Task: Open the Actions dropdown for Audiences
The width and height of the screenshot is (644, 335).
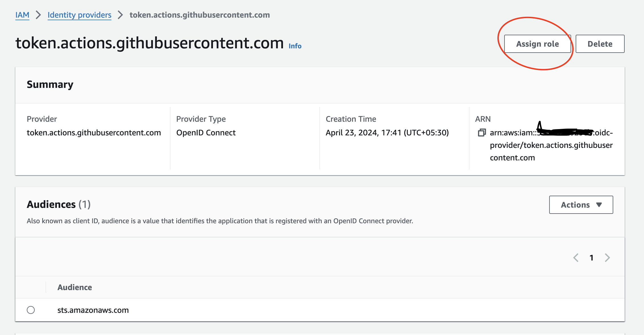Action: [x=581, y=204]
